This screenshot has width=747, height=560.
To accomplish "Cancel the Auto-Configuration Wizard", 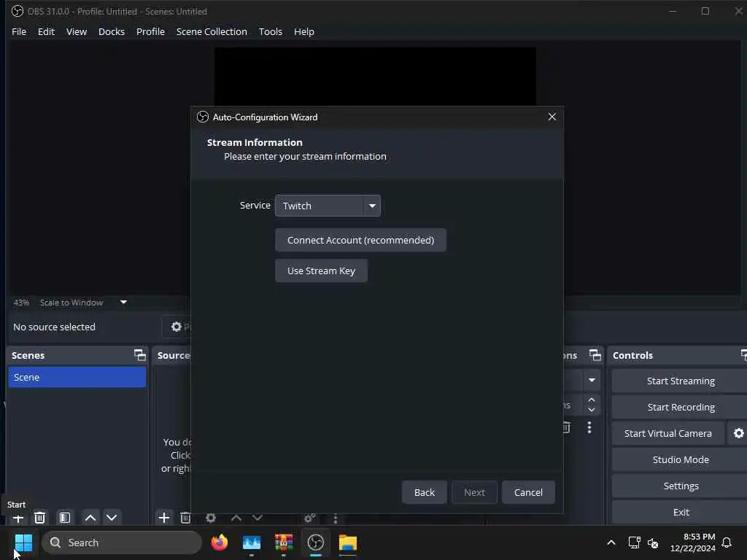I will coord(528,492).
